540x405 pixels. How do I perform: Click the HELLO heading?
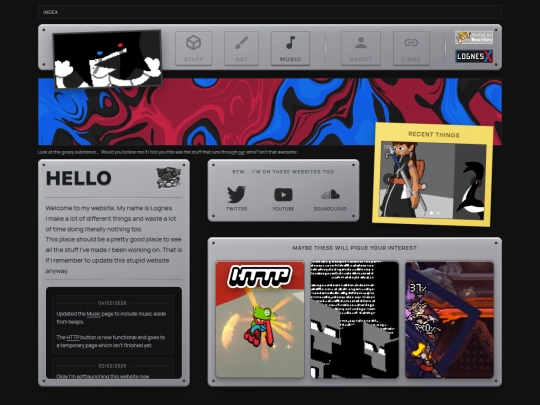pyautogui.click(x=79, y=178)
